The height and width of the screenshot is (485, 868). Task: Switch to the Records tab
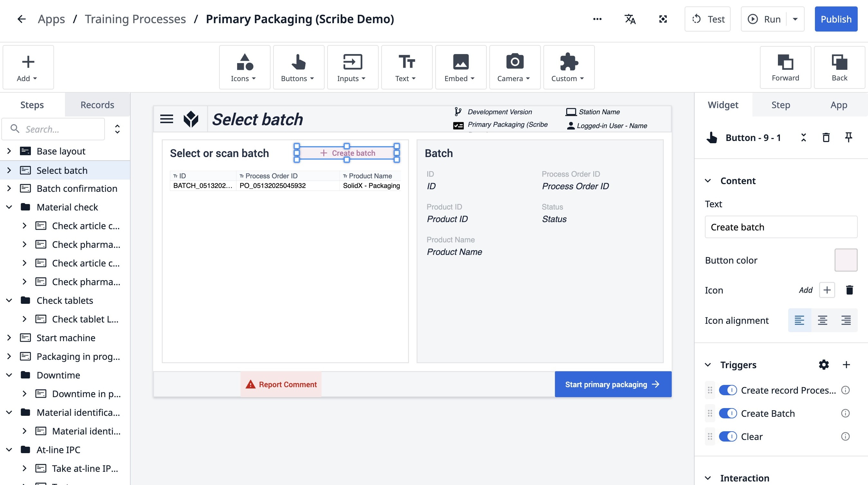(97, 105)
